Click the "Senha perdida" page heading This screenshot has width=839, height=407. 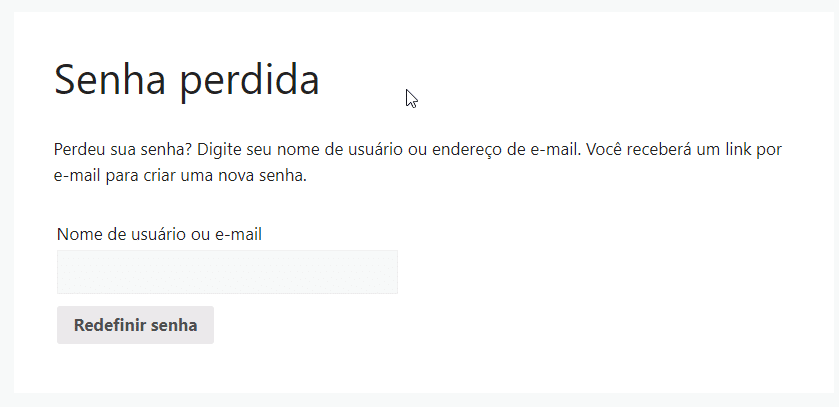186,79
